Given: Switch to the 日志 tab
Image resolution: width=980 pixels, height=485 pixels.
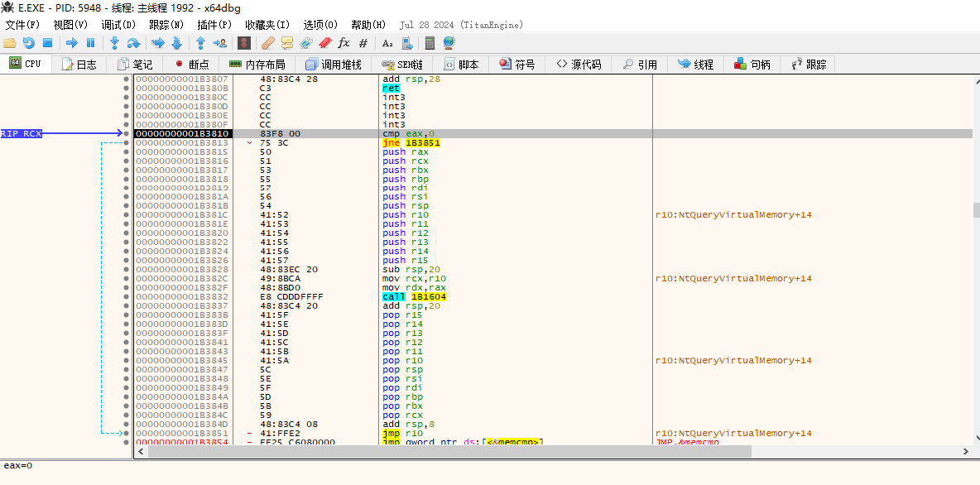Looking at the screenshot, I should [x=79, y=65].
